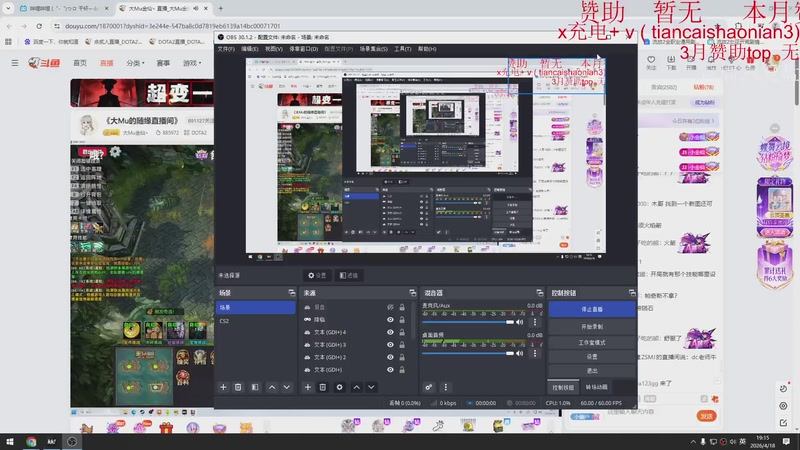Image resolution: width=800 pixels, height=450 pixels.
Task: Mute the 麦克风/Aux speaker icon
Action: click(520, 322)
